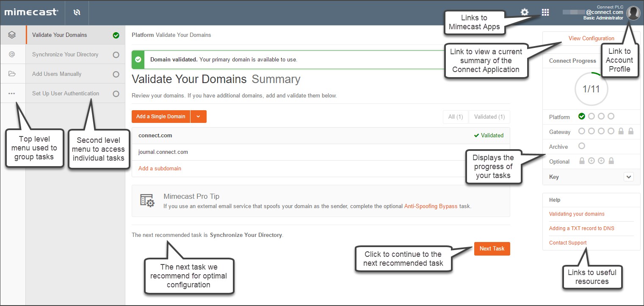
Task: Select the sync icon next to Mimecast logo
Action: click(x=76, y=12)
